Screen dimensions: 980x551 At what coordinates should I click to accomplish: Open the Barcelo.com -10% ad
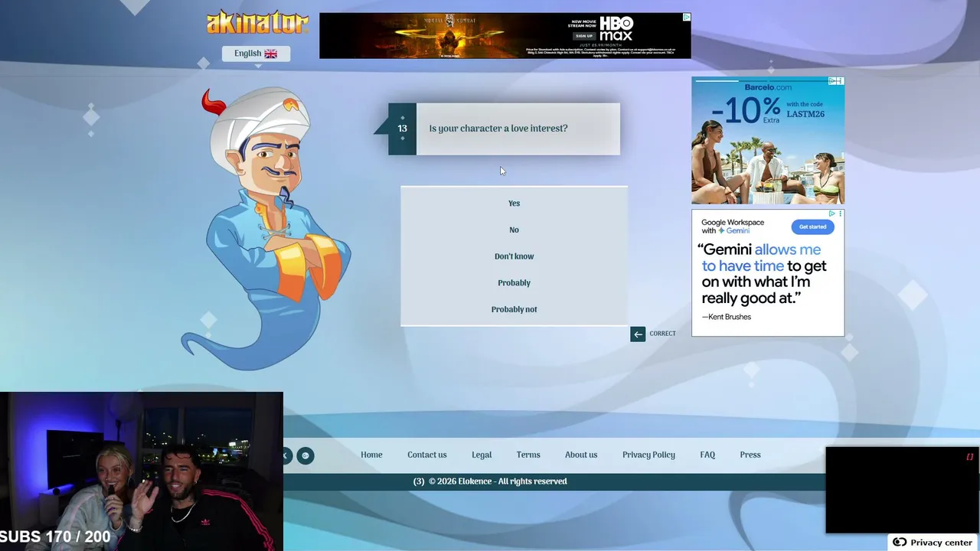(768, 140)
